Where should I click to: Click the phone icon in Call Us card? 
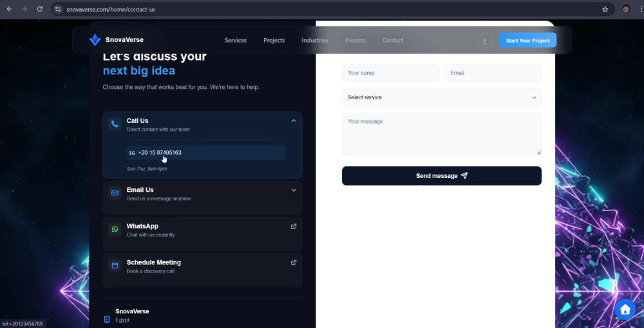tap(115, 124)
